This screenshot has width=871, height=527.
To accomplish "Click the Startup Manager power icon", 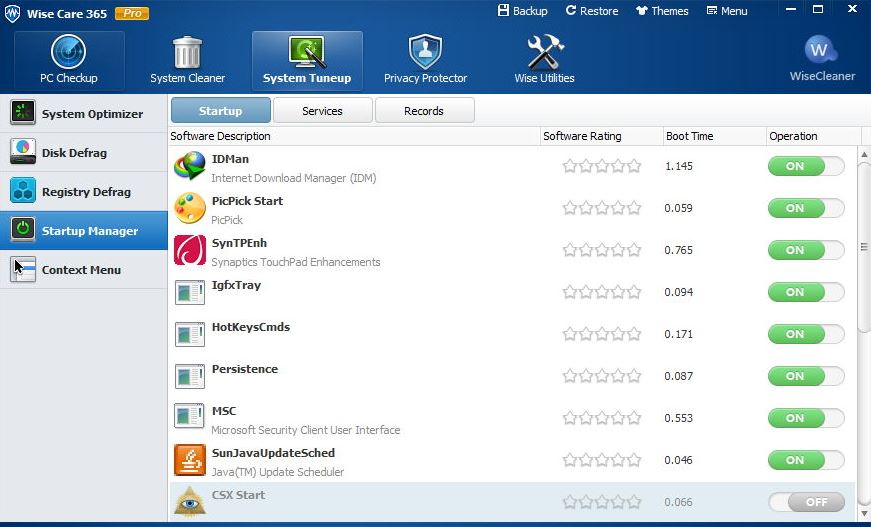I will [x=23, y=230].
